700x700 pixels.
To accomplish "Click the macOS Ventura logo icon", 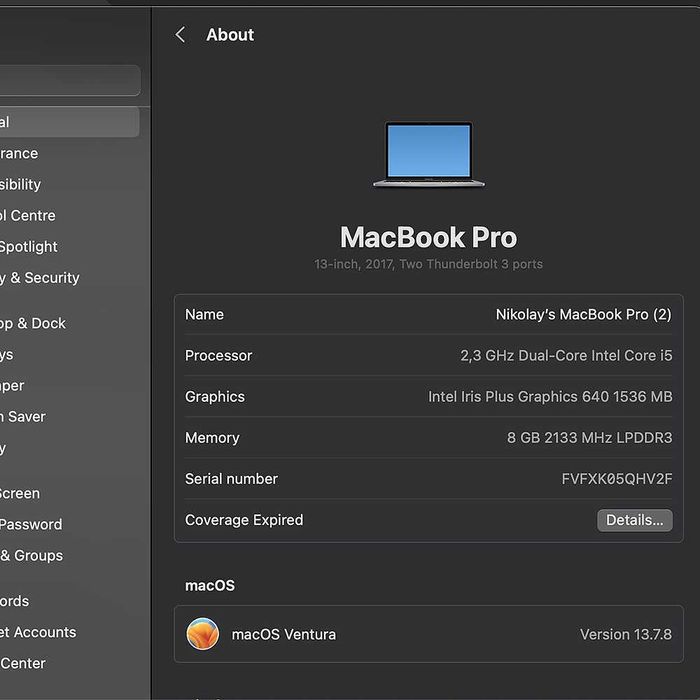I will [x=203, y=634].
